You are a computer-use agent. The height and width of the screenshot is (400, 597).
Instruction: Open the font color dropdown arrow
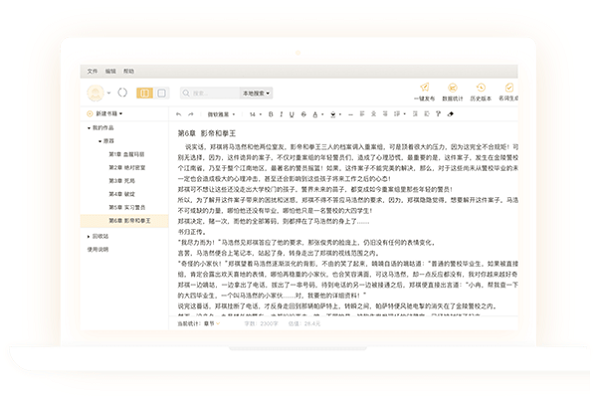322,114
